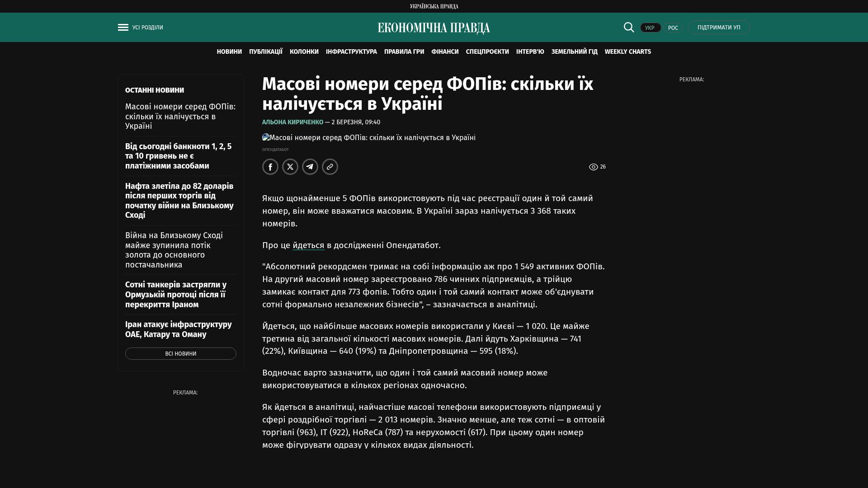Click the Українська правда top logo
Viewport: 868px width, 488px height.
[x=434, y=6]
